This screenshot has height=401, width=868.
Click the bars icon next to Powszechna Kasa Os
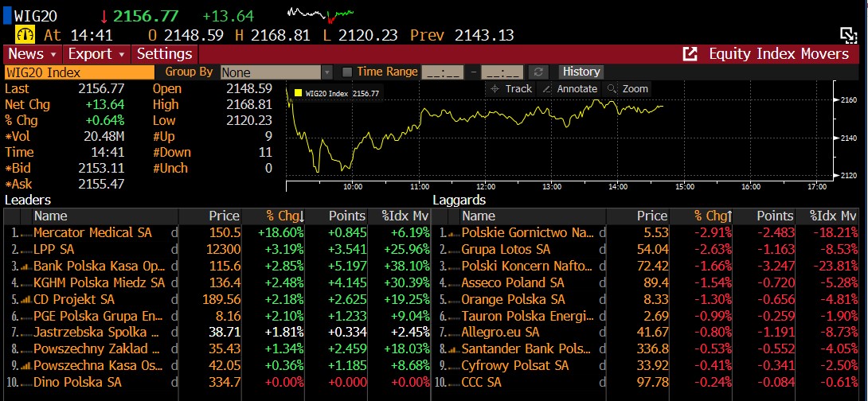(26, 366)
